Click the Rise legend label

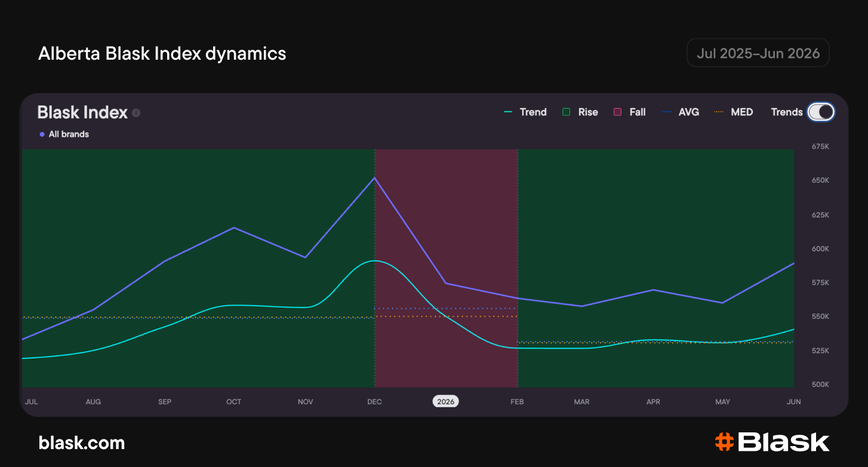coord(588,112)
